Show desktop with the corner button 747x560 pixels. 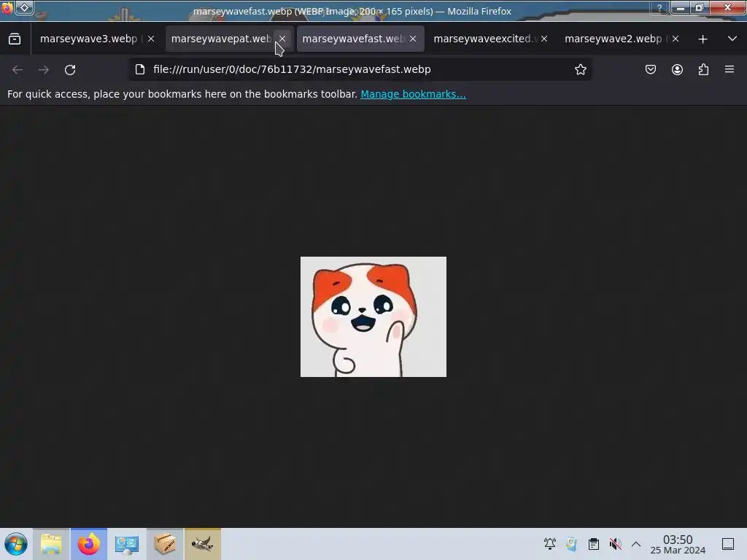(728, 544)
